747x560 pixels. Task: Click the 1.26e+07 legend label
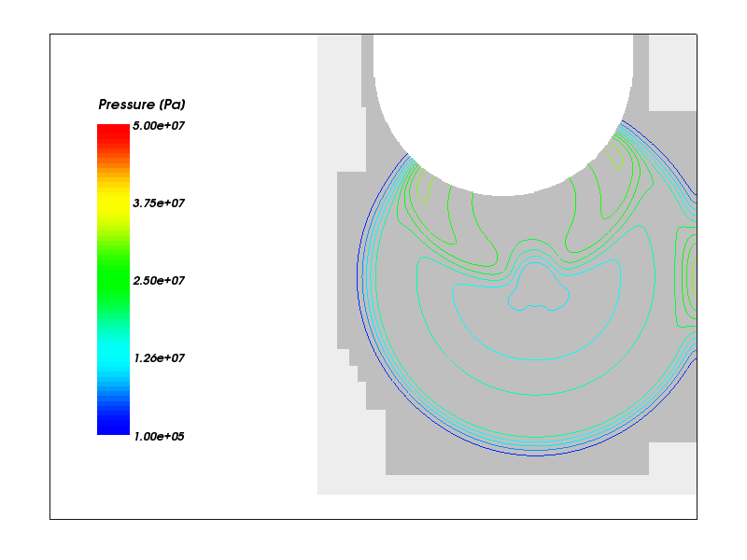[159, 358]
